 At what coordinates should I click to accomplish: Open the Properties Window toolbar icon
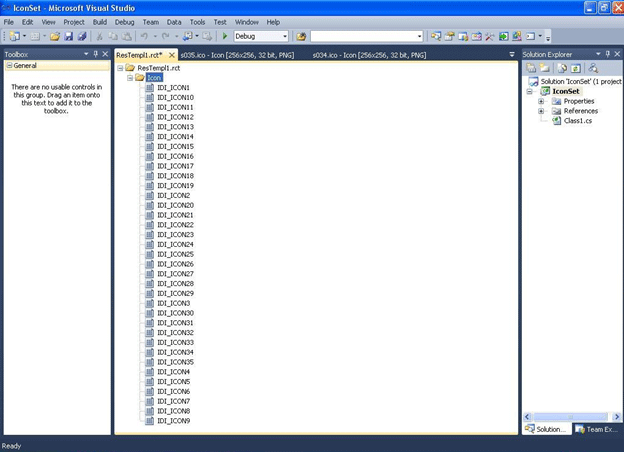[x=449, y=36]
